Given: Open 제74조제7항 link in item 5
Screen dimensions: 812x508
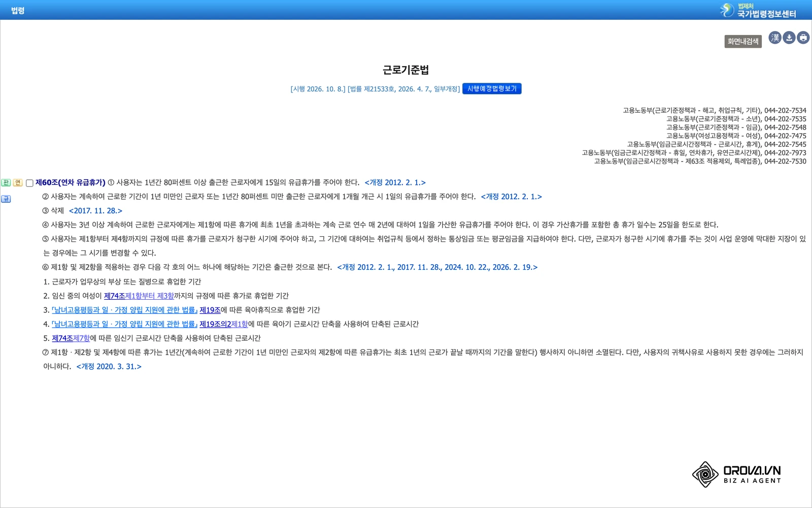Looking at the screenshot, I should (71, 338).
